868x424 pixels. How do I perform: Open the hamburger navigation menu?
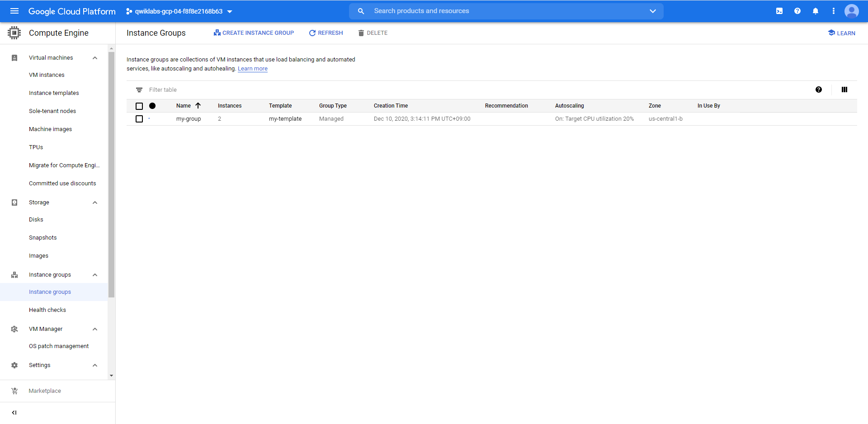(14, 11)
